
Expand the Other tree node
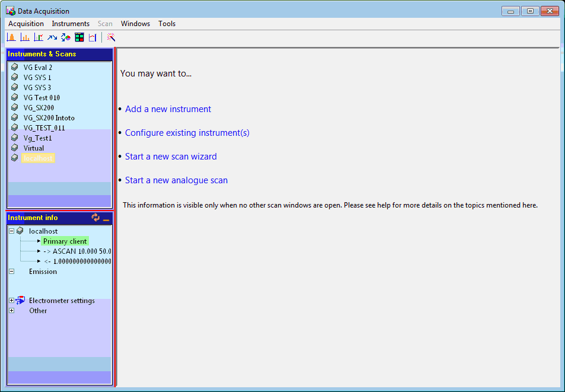(12, 311)
